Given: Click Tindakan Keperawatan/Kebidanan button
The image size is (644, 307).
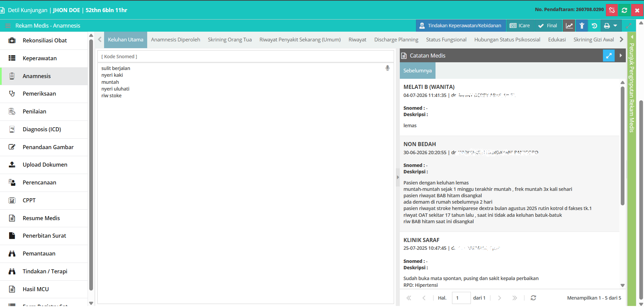Looking at the screenshot, I should [x=461, y=26].
